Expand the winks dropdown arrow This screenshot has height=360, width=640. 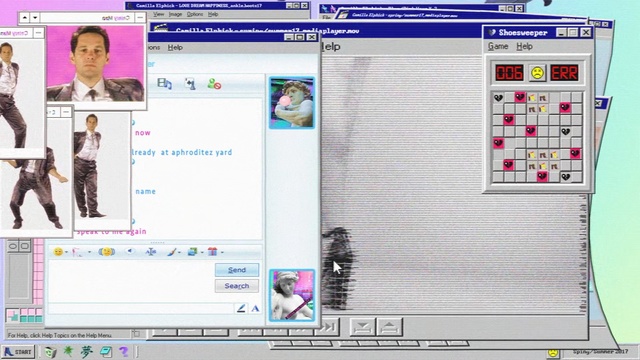click(89, 252)
